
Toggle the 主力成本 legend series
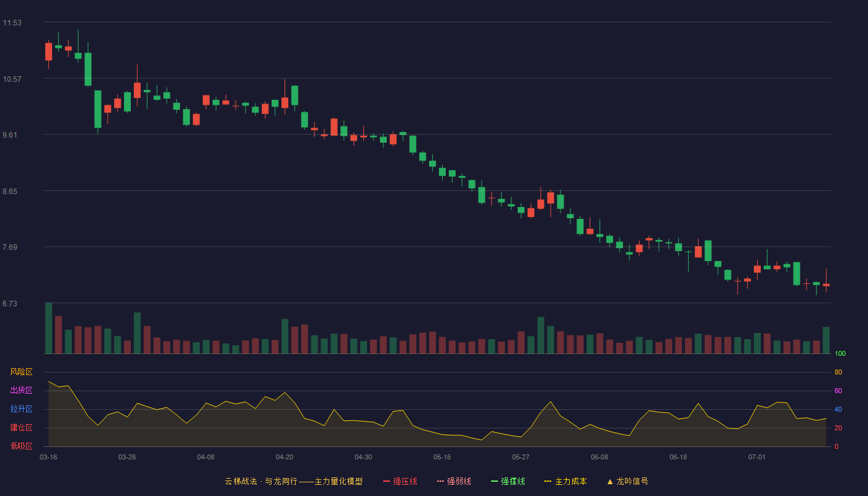(x=565, y=481)
